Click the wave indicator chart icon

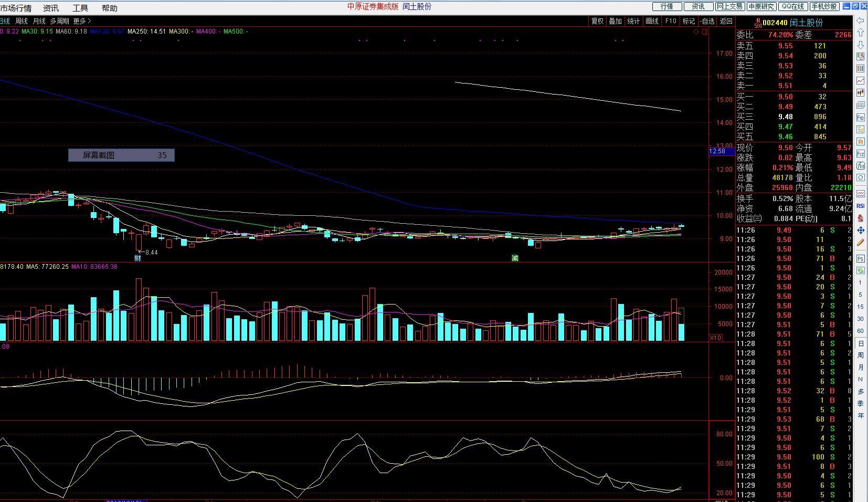(860, 194)
